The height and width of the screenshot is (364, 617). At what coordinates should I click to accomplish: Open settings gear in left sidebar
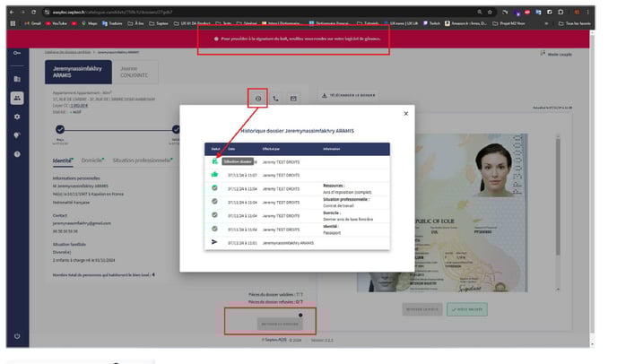(x=17, y=117)
